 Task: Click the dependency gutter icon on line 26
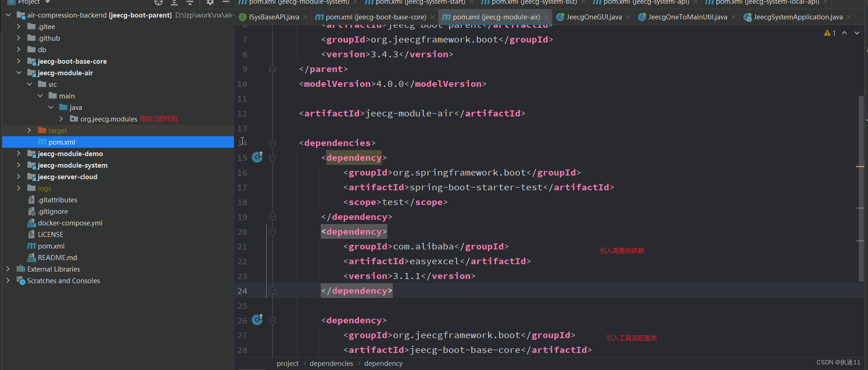[x=257, y=320]
